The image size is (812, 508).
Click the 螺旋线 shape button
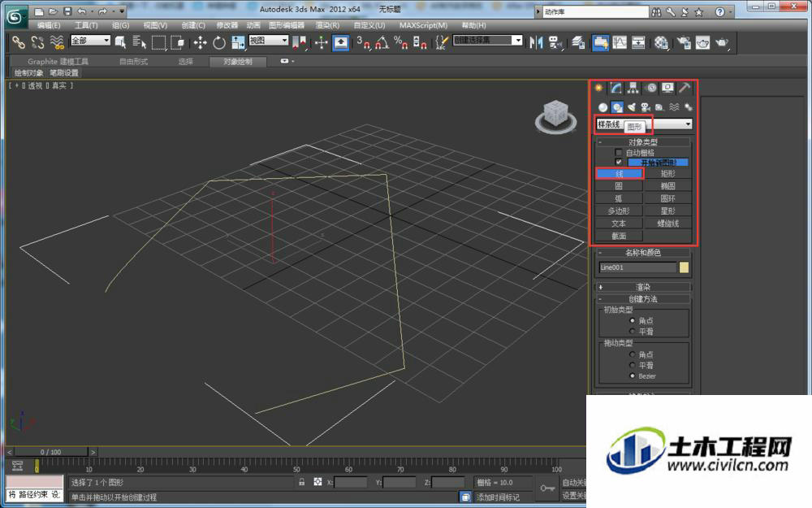[x=667, y=224]
